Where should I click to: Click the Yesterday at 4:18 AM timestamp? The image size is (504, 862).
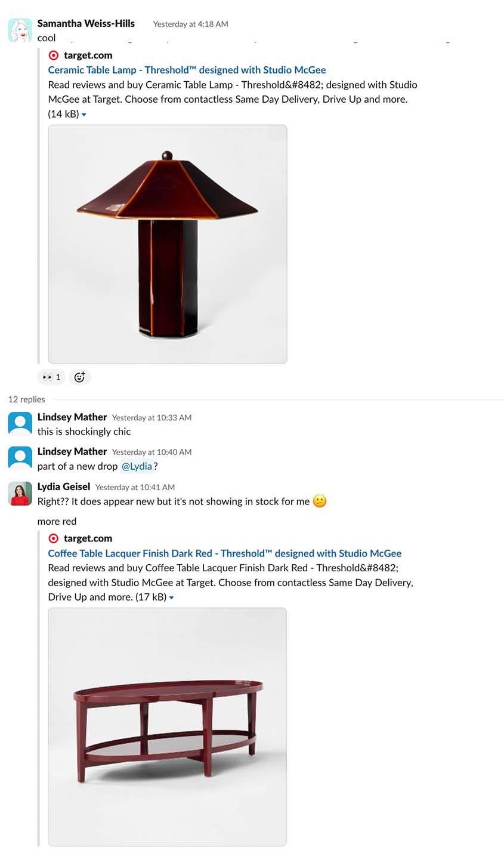(190, 24)
